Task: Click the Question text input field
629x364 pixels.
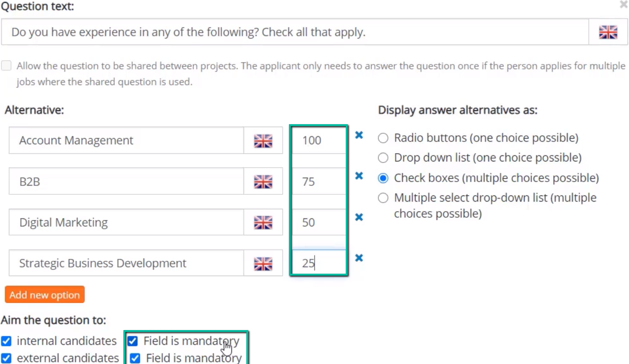Action: (x=295, y=32)
